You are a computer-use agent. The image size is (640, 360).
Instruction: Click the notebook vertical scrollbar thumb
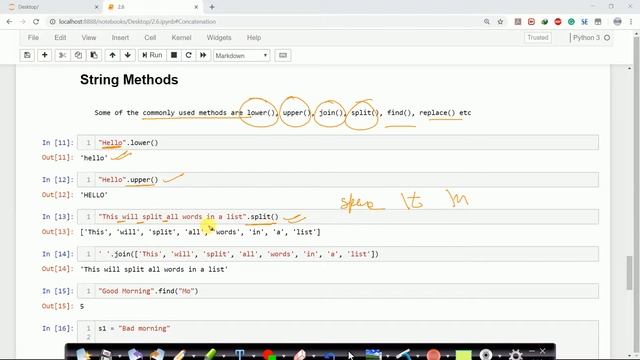[630, 273]
